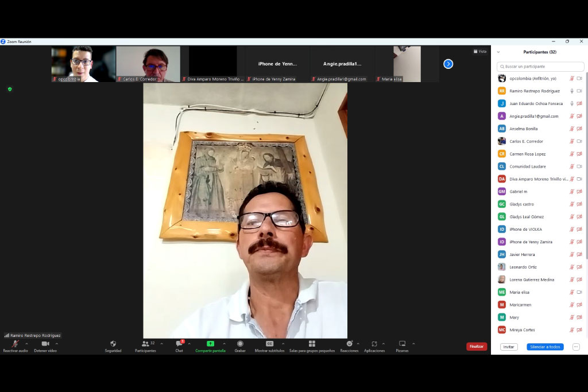The width and height of the screenshot is (588, 392).
Task: Open the Pizarras whiteboard icon
Action: click(402, 343)
